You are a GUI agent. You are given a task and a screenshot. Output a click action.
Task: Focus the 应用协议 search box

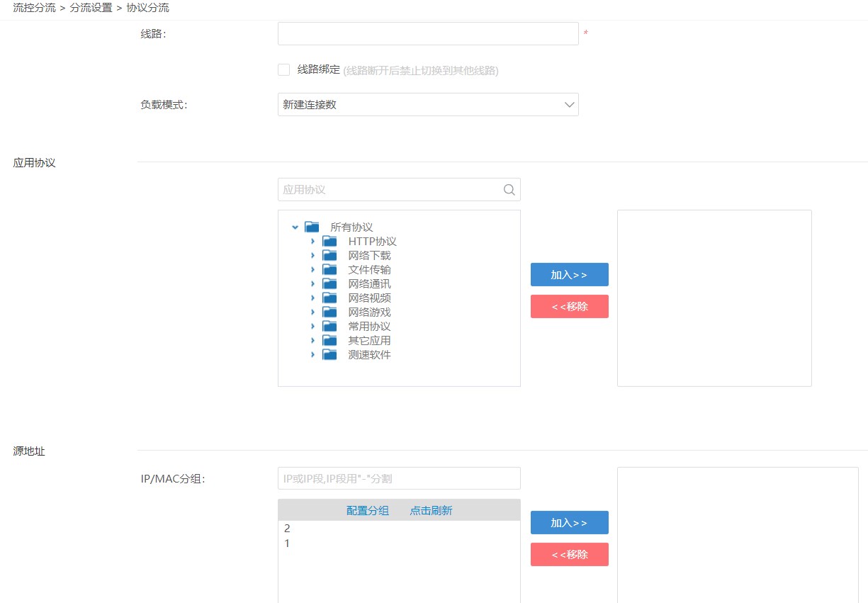tap(399, 189)
